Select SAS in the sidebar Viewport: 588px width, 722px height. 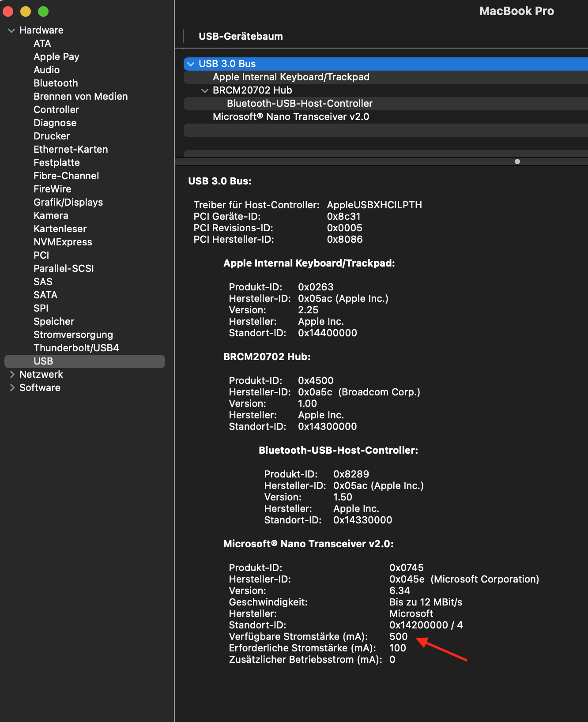pyautogui.click(x=43, y=282)
